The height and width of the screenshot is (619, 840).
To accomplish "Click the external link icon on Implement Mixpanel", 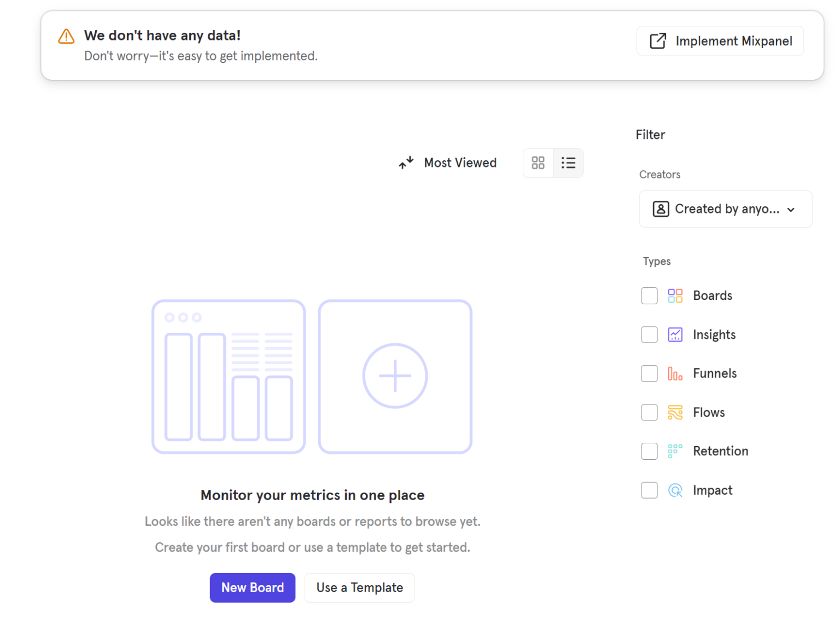I will pyautogui.click(x=658, y=41).
